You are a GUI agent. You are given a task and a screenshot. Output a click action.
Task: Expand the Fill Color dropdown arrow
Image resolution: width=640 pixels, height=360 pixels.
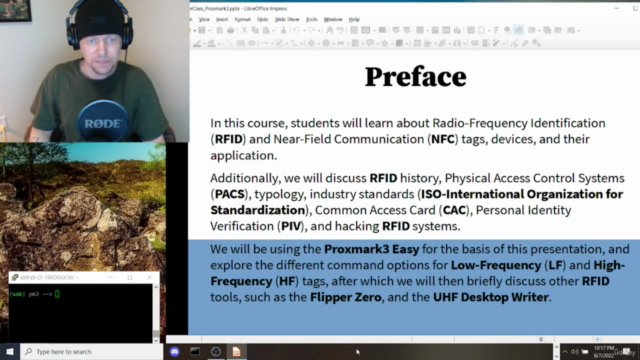(x=219, y=44)
